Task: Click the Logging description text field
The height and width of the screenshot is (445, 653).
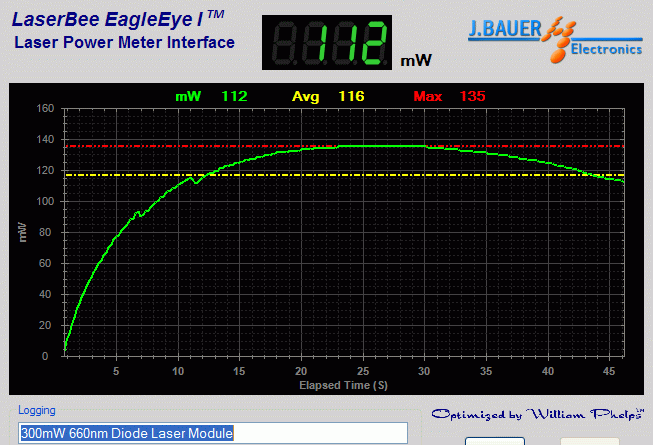Action: 213,433
